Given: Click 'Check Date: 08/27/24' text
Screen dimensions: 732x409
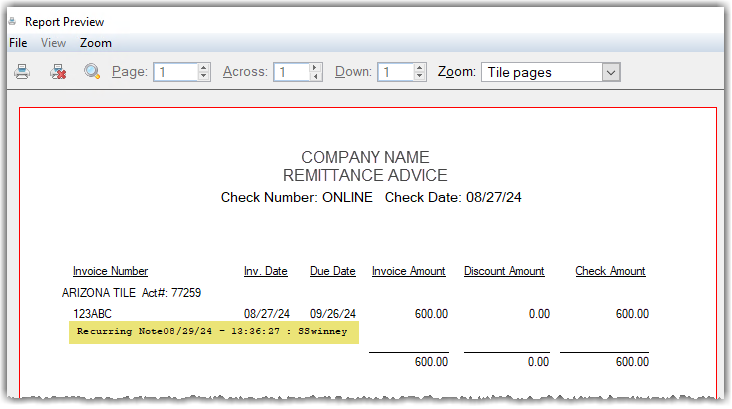Looking at the screenshot, I should [453, 197].
